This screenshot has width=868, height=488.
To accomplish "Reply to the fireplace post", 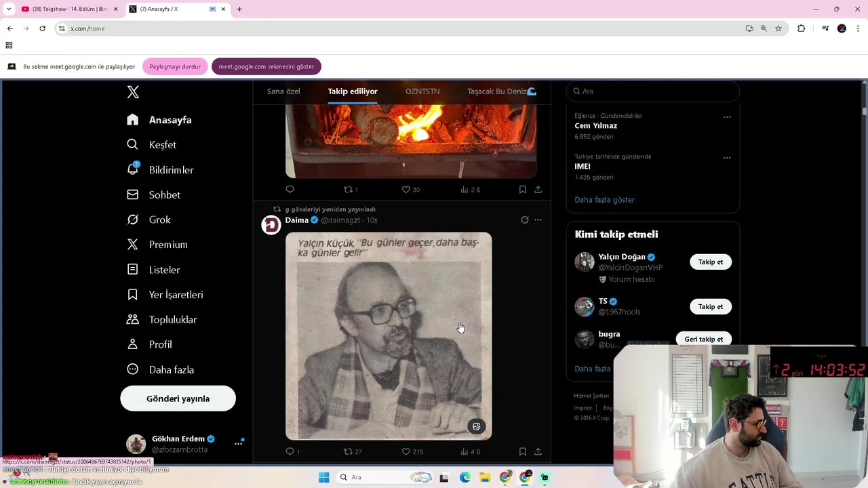I will [290, 189].
